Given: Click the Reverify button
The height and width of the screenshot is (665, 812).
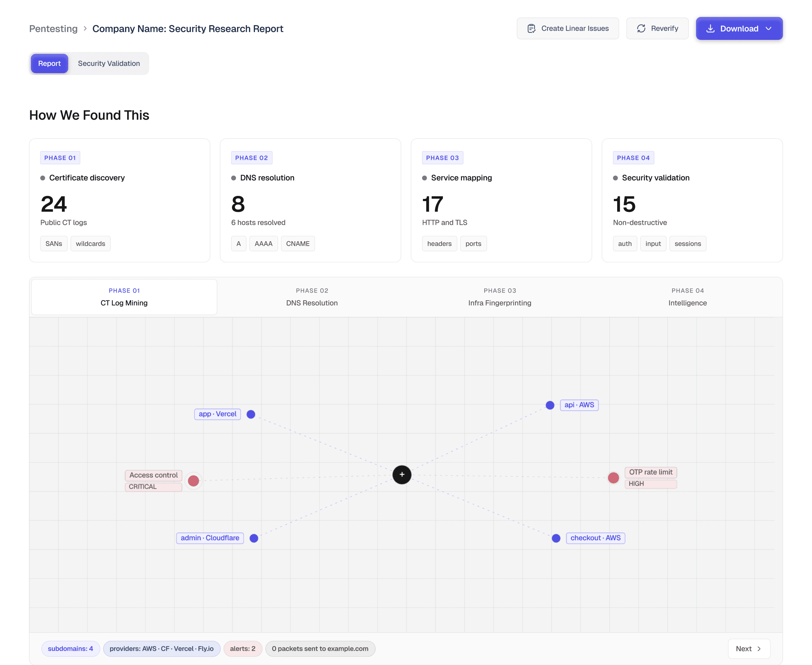Looking at the screenshot, I should coord(657,28).
